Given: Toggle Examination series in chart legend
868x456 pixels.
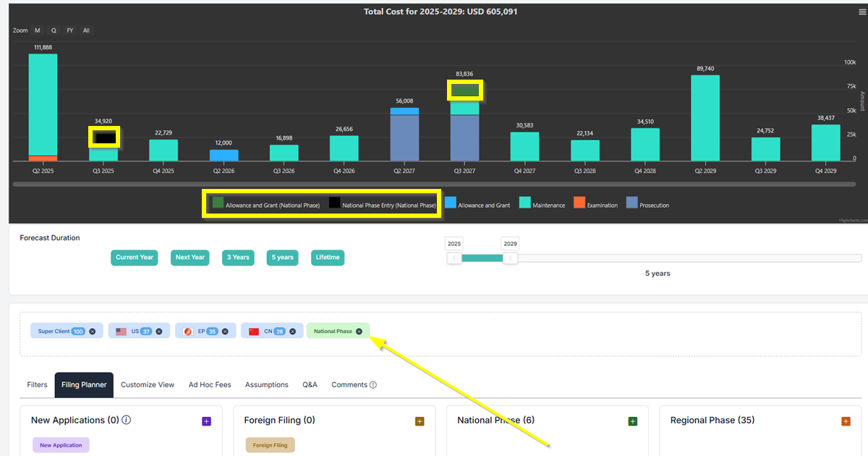Looking at the screenshot, I should [x=596, y=205].
